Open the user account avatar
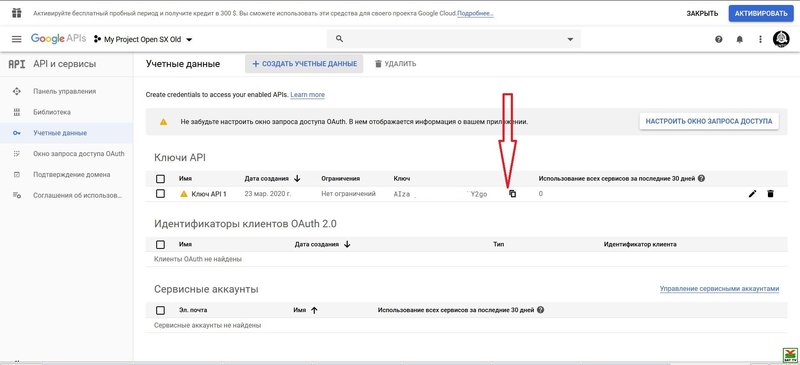The height and width of the screenshot is (365, 800). click(x=781, y=39)
